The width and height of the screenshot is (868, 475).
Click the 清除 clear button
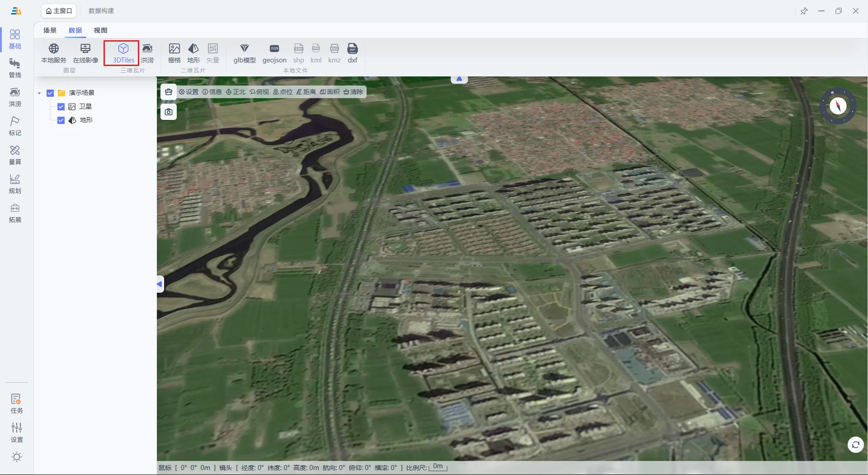353,92
